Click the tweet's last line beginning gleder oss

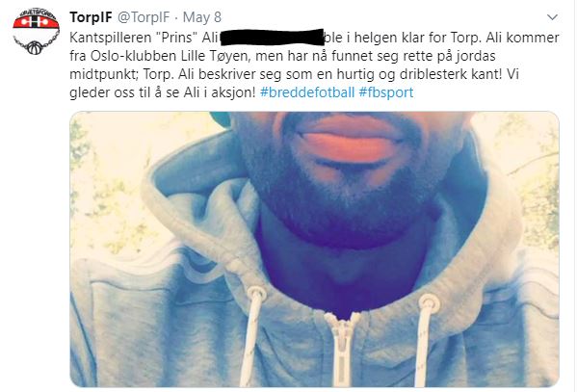coord(241,92)
